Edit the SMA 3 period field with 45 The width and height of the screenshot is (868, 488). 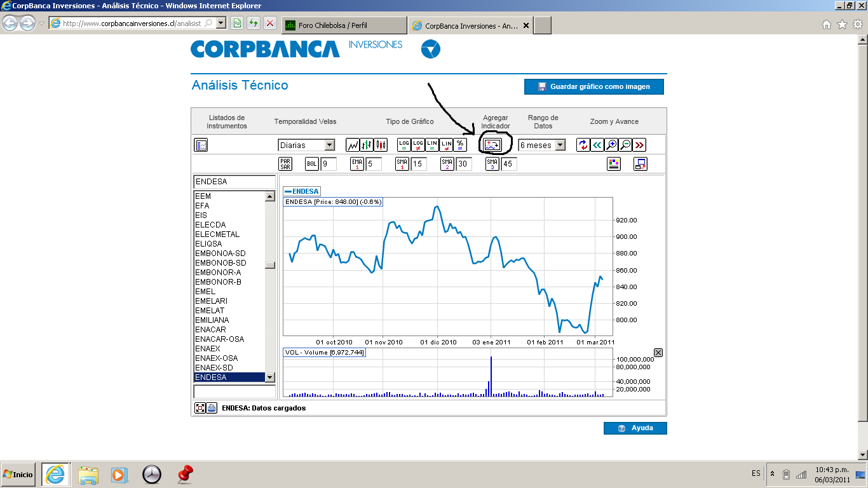[x=509, y=164]
